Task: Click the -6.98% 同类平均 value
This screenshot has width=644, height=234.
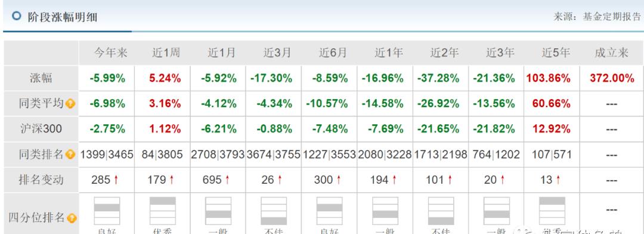Action: click(x=107, y=104)
